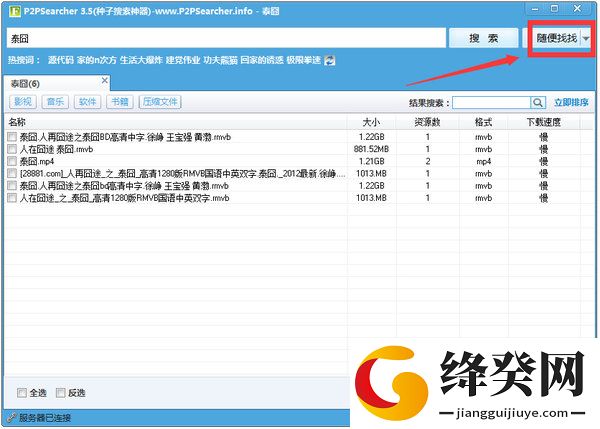Screen dimensions: 600x429
Task: Select the row 泰囧.mp4
Action: pos(298,161)
